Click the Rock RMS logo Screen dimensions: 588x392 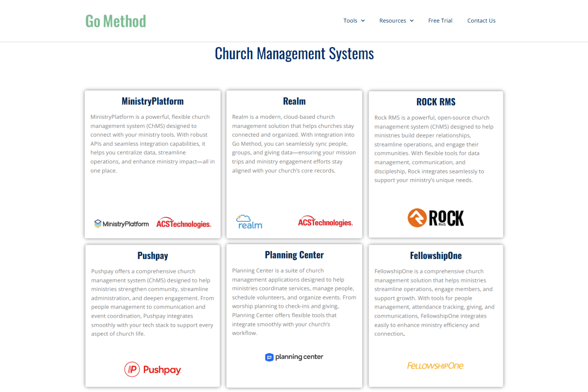(x=436, y=218)
